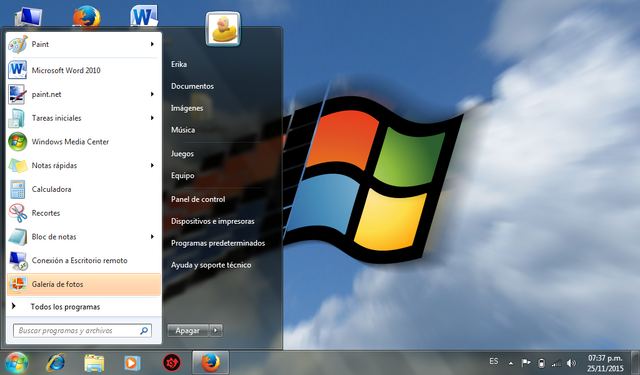Click the Apagar shutdown button
The height and width of the screenshot is (375, 640).
[188, 330]
